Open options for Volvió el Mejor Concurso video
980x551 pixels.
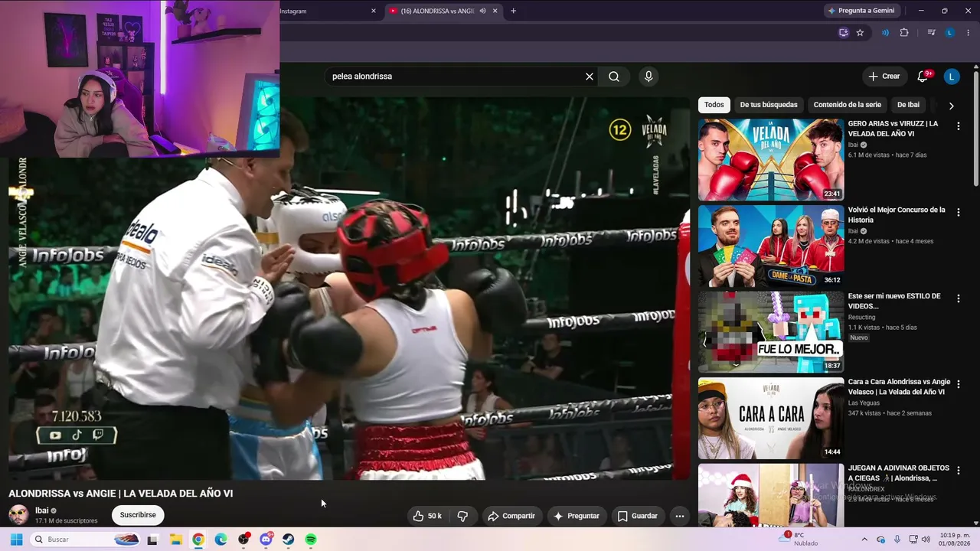coord(958,213)
